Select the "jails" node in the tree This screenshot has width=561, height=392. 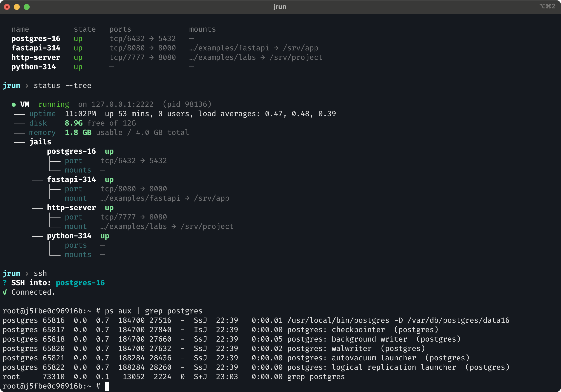(x=40, y=142)
